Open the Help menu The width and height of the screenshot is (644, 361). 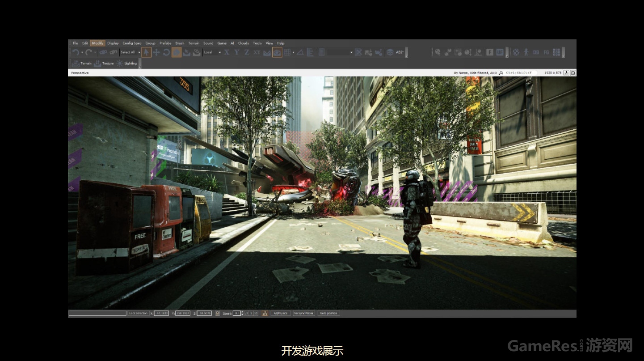point(281,43)
